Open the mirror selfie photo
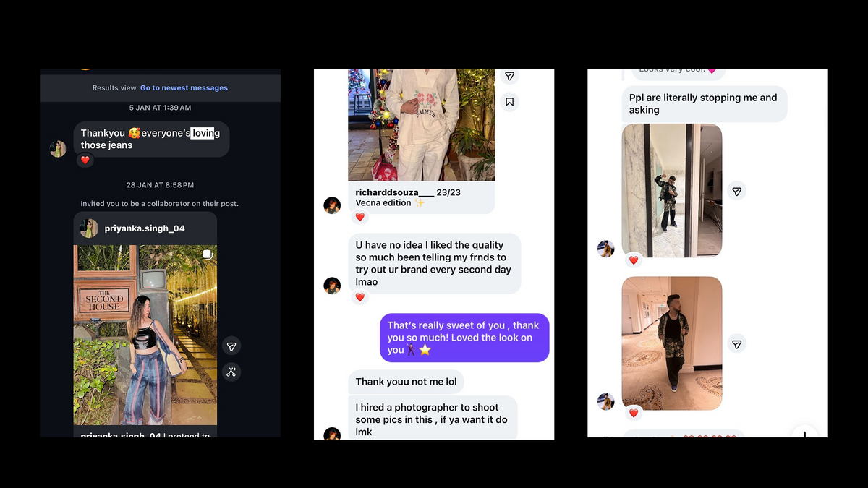The width and height of the screenshot is (868, 488). 671,190
